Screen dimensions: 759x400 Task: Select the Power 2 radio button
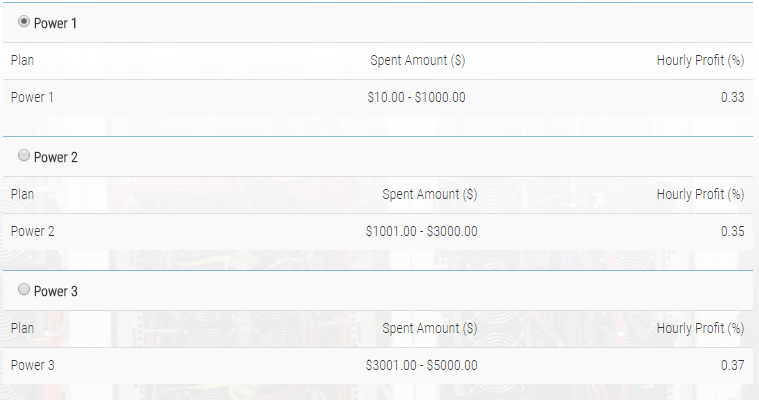24,155
